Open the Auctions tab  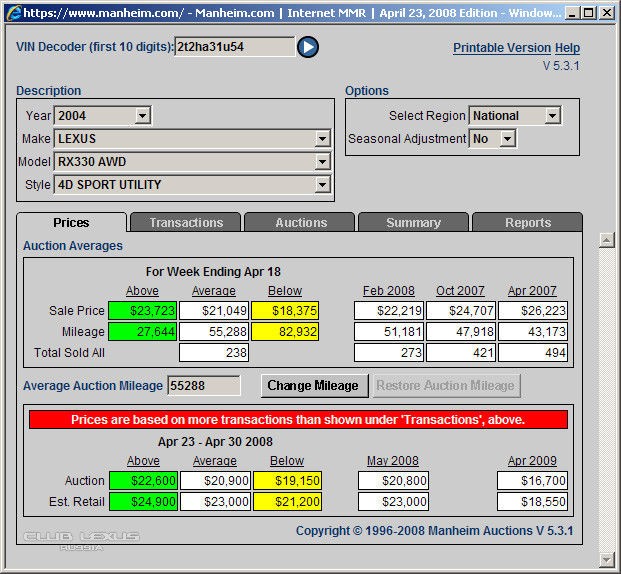[301, 222]
